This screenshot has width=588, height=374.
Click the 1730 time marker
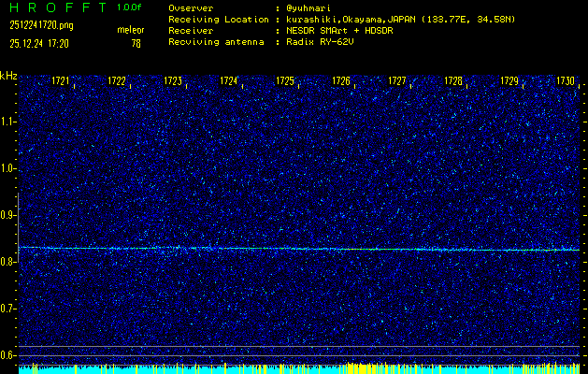click(566, 81)
